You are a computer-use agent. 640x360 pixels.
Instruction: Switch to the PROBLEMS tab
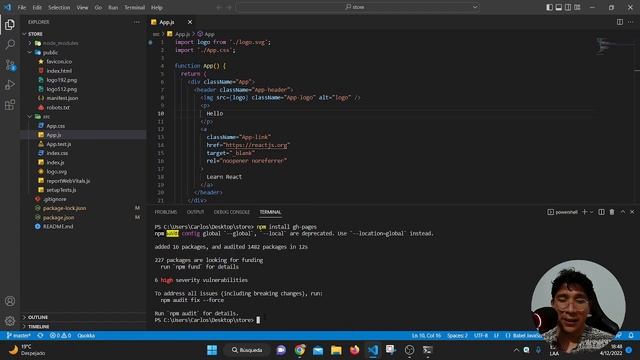(166, 212)
